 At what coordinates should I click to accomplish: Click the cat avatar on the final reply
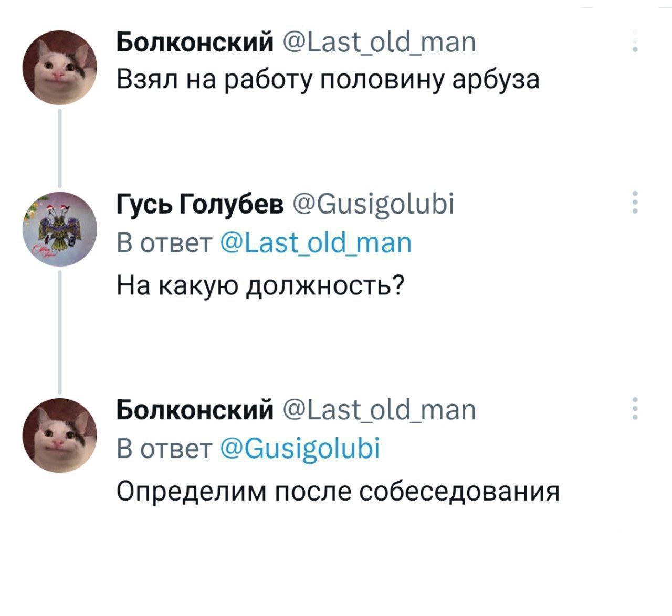(59, 434)
